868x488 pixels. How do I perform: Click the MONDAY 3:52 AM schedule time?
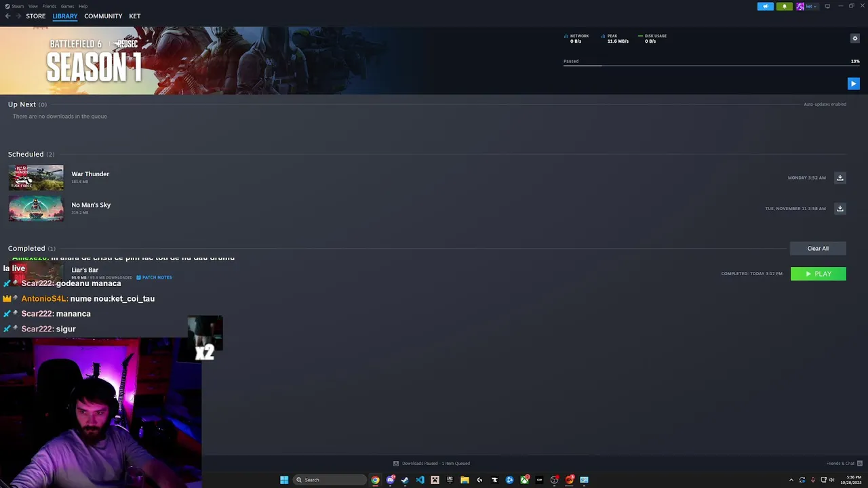pyautogui.click(x=807, y=178)
